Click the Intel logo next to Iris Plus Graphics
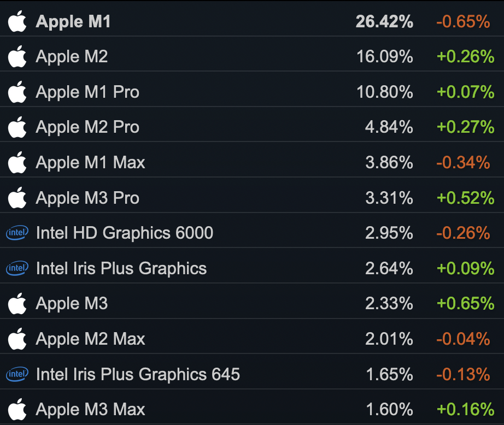 (17, 268)
